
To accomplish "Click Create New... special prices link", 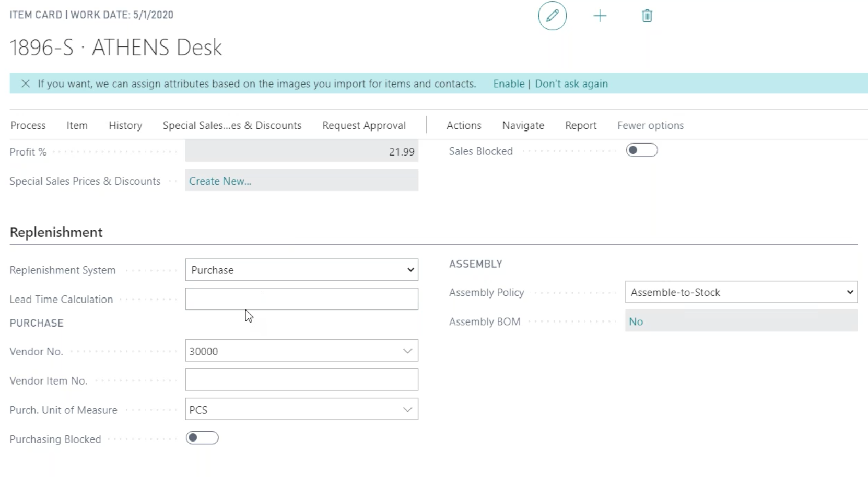I will 220,181.
